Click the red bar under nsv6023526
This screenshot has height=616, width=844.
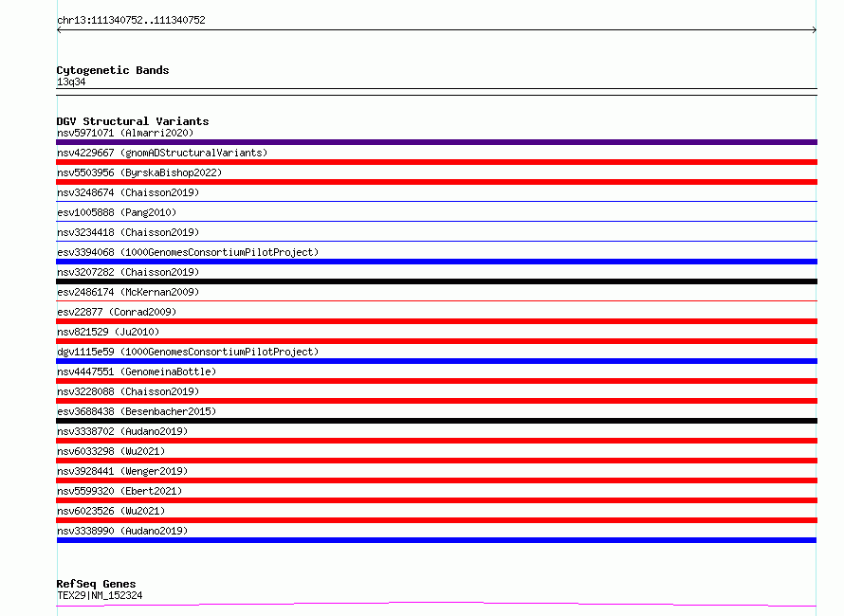(x=436, y=520)
